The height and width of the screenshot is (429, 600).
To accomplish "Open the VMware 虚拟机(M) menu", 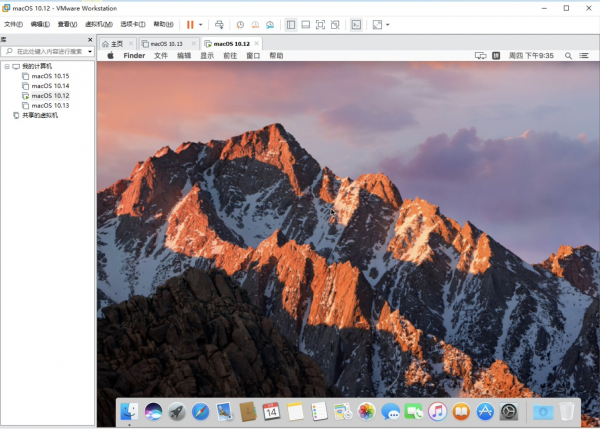I will (98, 24).
